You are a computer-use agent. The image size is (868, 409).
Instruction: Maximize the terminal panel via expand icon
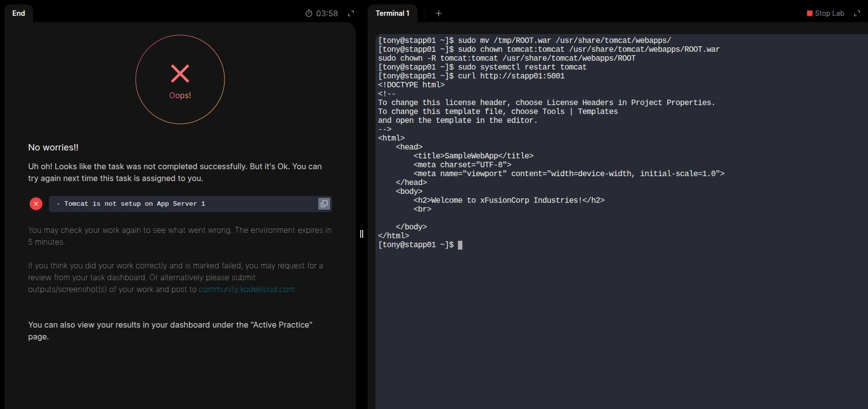tap(857, 13)
